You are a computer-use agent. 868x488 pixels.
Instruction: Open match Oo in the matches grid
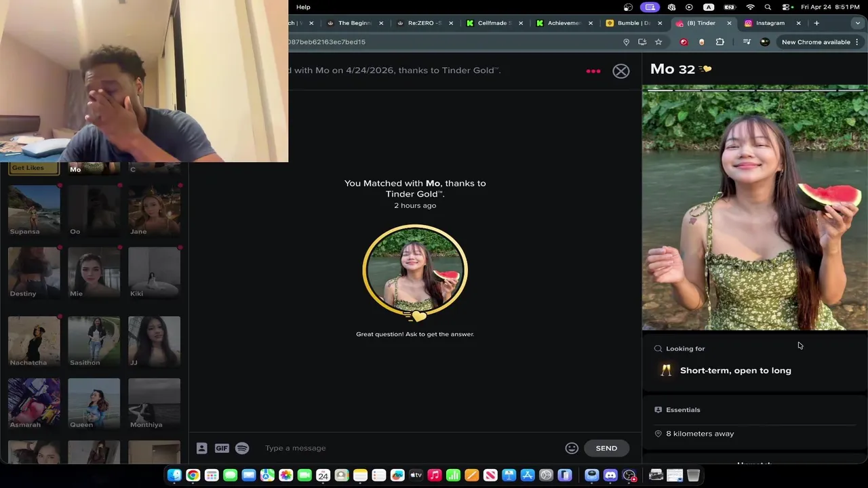94,211
